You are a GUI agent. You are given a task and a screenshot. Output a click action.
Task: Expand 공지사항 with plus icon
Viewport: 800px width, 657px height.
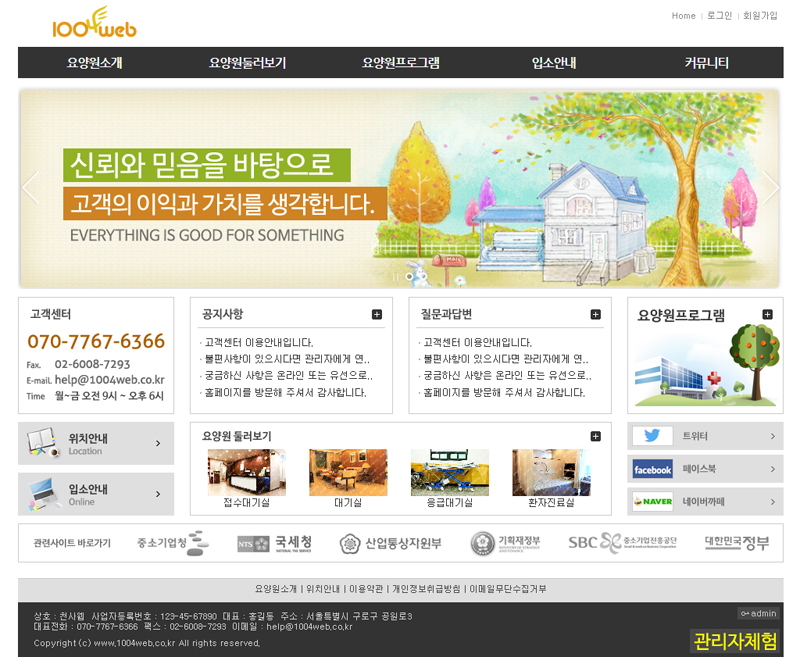pyautogui.click(x=377, y=314)
